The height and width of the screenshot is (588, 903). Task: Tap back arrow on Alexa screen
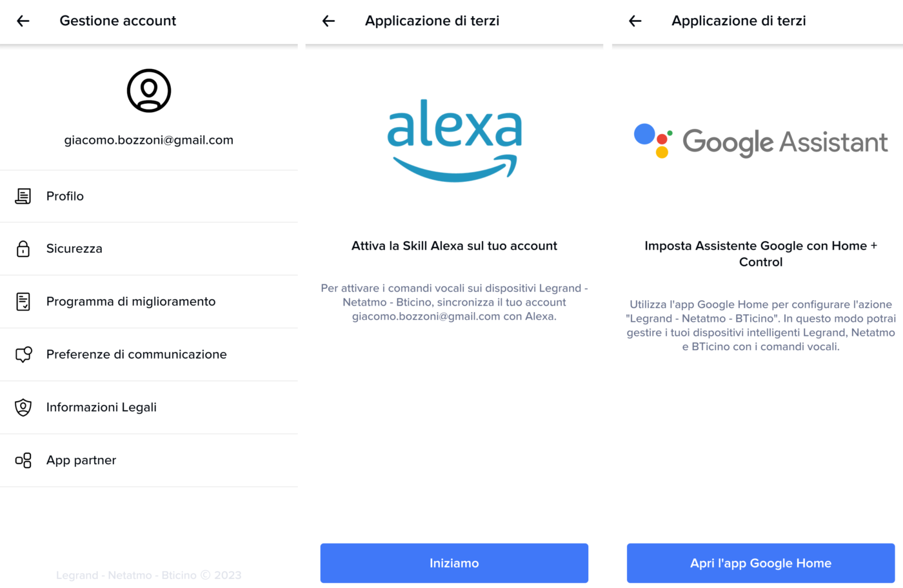tap(329, 21)
